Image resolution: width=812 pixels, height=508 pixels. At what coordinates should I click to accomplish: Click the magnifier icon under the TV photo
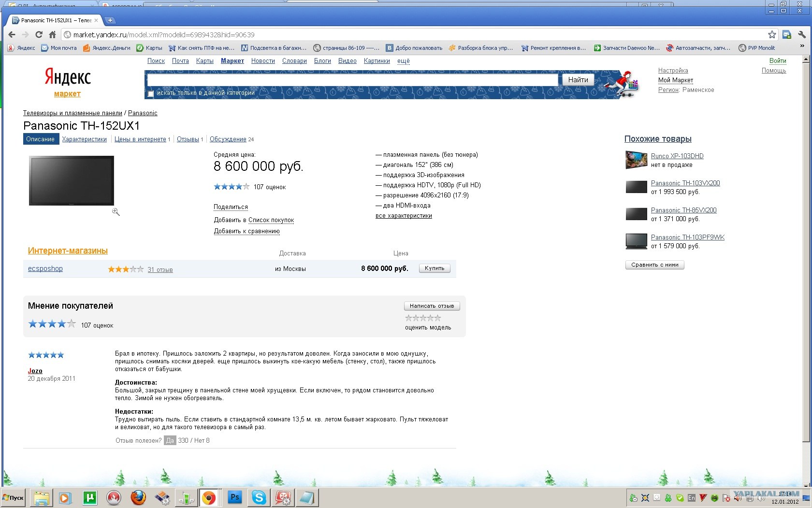(x=116, y=211)
